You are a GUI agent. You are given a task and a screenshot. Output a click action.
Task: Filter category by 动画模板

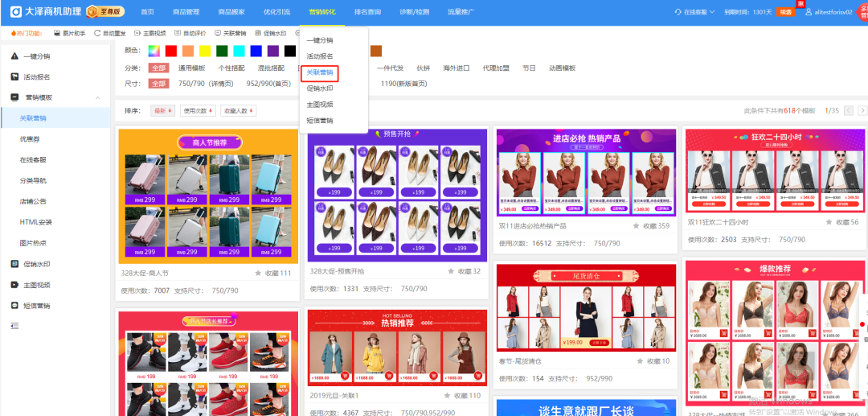[563, 68]
